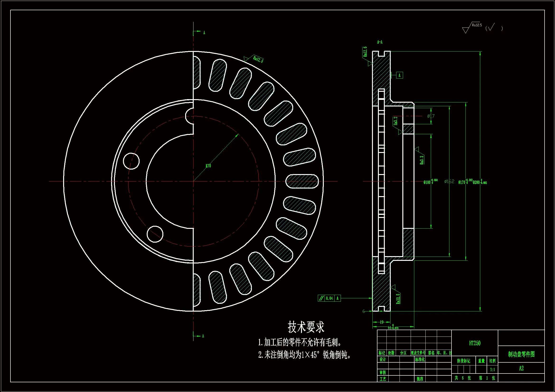Screen dimensions: 555x392
Task: Click the A2 sheet size cell
Action: (x=521, y=368)
